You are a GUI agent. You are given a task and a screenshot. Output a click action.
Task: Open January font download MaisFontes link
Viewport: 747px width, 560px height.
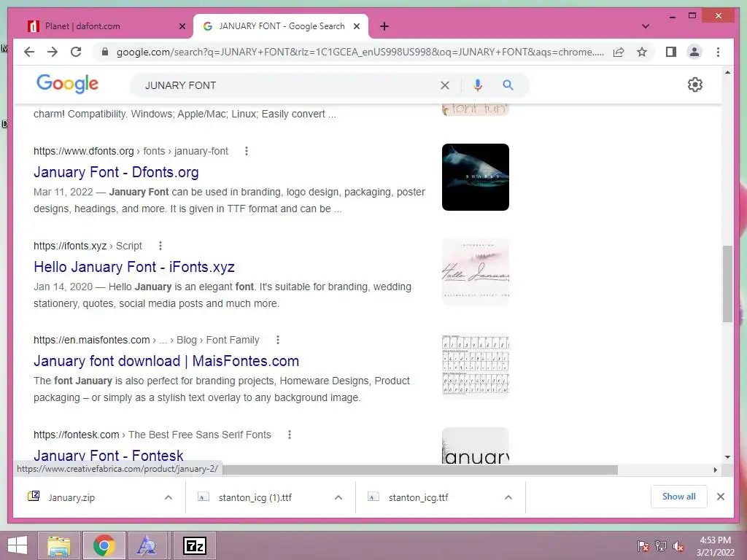pos(166,362)
